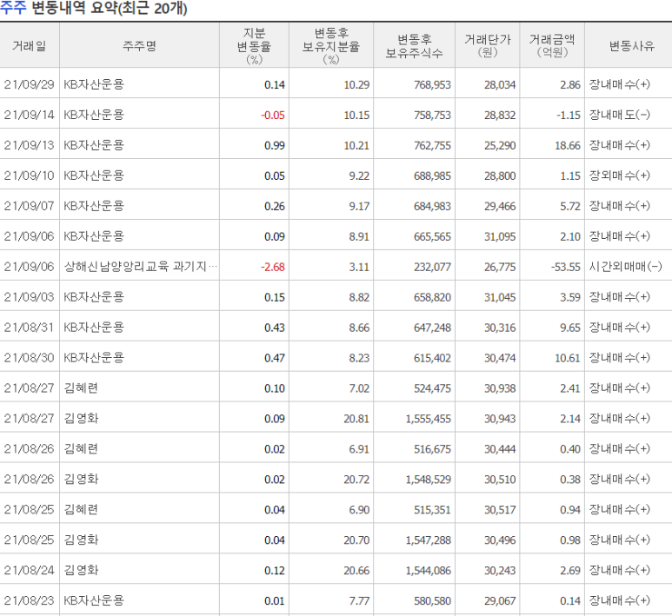Click the holding ratio 7.77

point(359,601)
